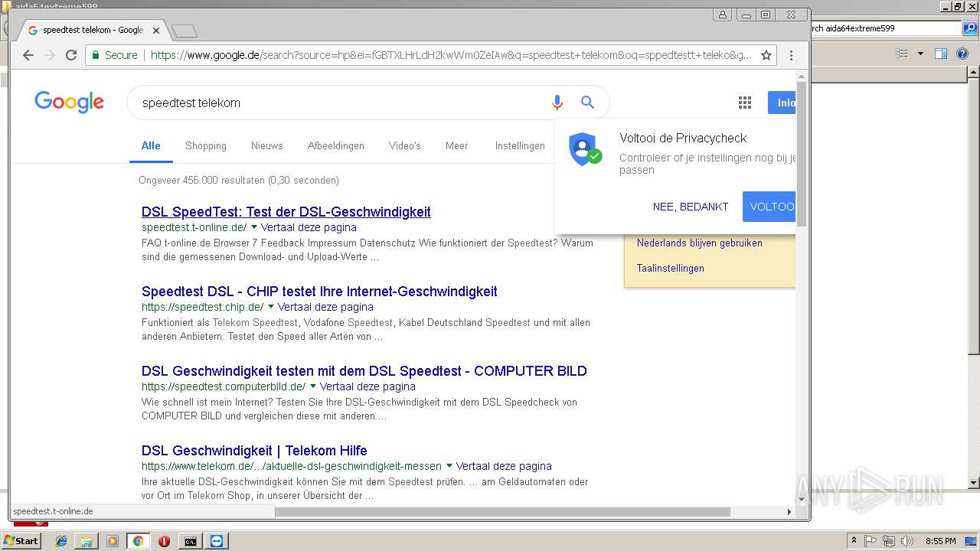
Task: Submit search with the magnifier icon
Action: coord(587,103)
